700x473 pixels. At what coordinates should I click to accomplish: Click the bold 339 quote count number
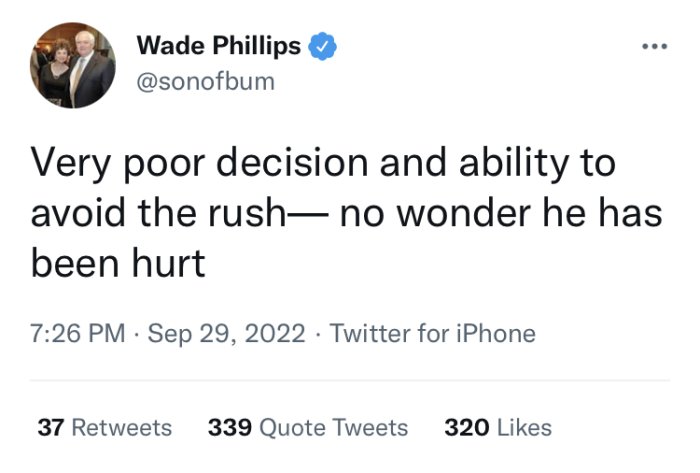(230, 427)
